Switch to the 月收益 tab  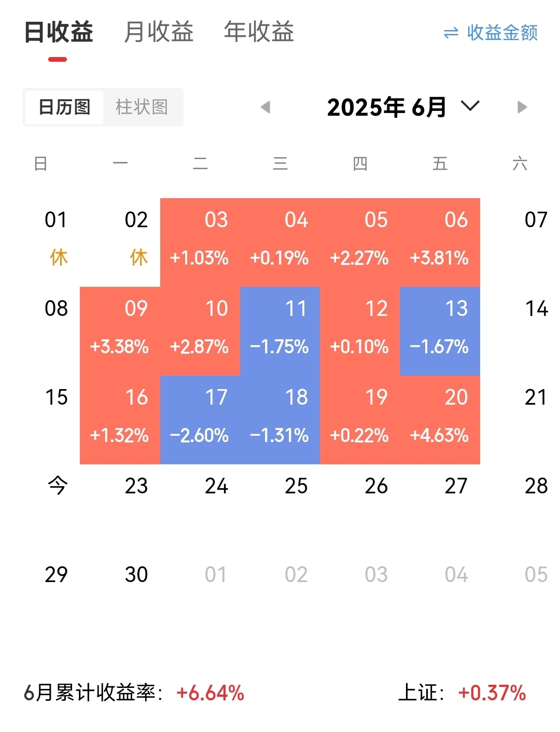(159, 32)
